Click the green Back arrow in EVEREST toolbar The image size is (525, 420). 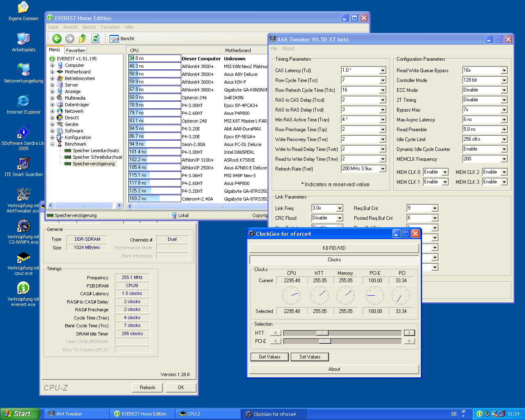point(57,39)
